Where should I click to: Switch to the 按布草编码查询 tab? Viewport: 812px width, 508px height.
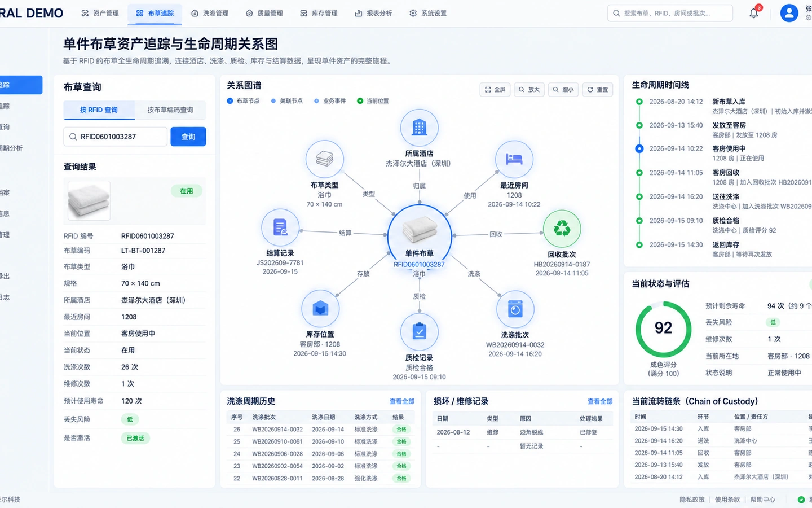pos(170,110)
